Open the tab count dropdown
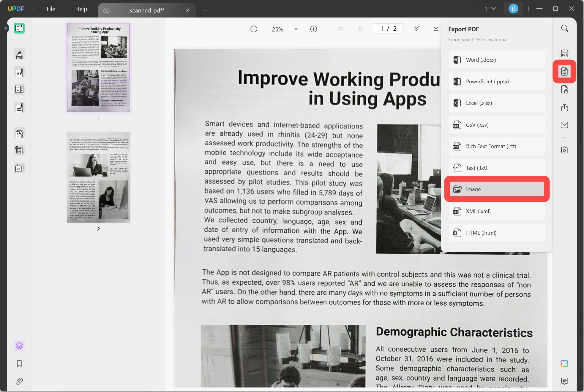Screen dimensions: 584x392 click(490, 9)
